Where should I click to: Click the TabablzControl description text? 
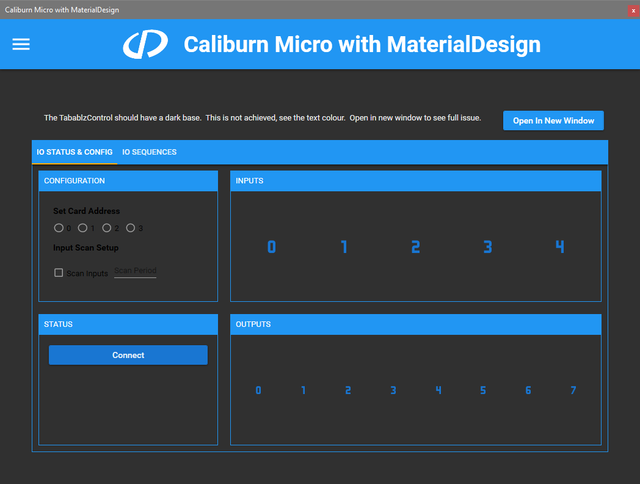click(x=262, y=118)
